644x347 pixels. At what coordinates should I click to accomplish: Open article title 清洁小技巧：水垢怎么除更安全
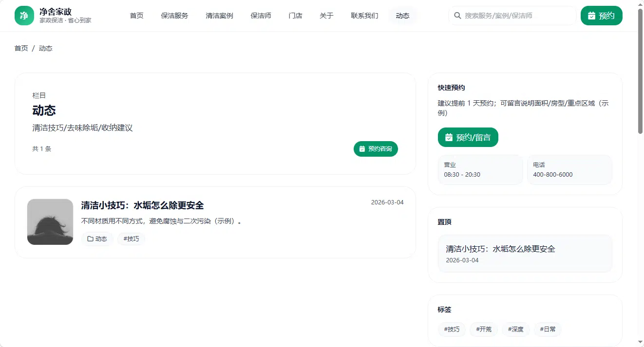click(142, 205)
